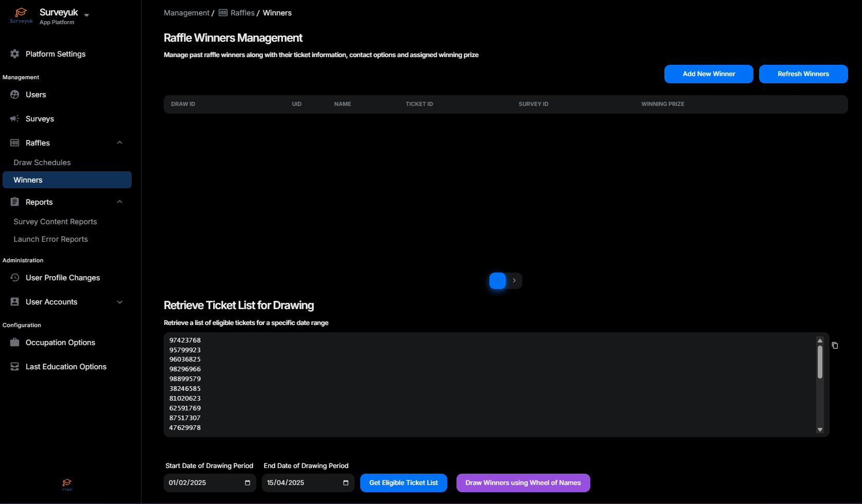Click the Users icon in sidebar
Viewport: 862px width, 504px height.
(14, 95)
